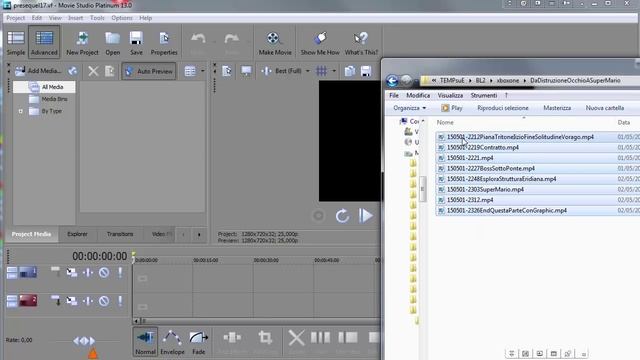
Task: Remove selected media with X icon
Action: pos(93,71)
